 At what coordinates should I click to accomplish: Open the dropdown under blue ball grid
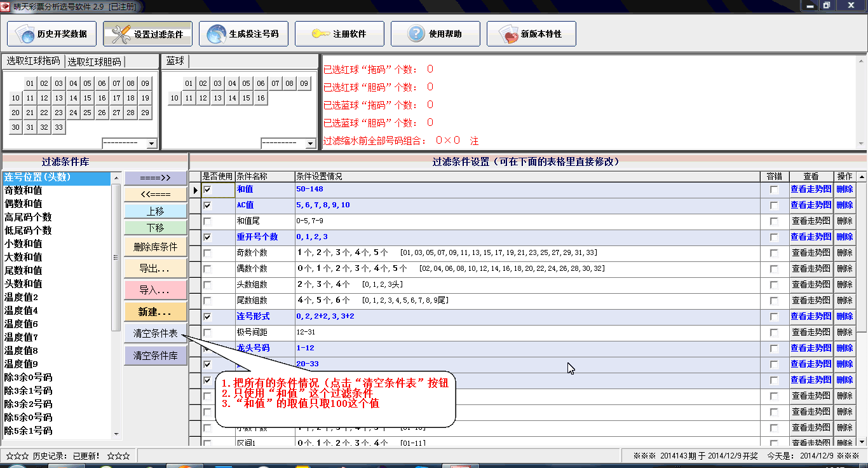click(310, 144)
